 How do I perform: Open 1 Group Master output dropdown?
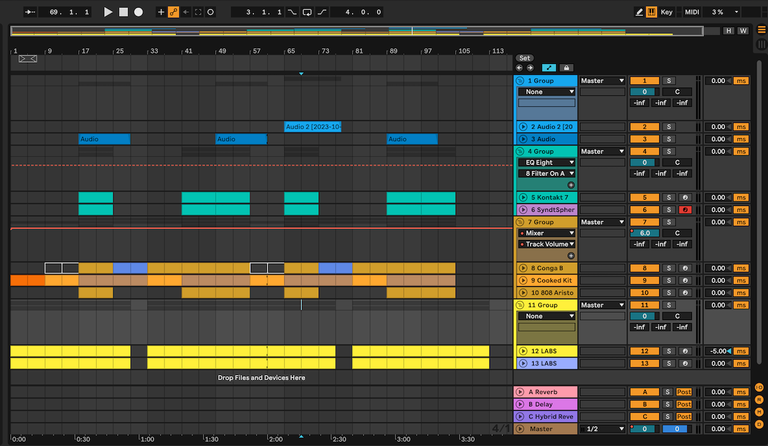click(x=602, y=81)
